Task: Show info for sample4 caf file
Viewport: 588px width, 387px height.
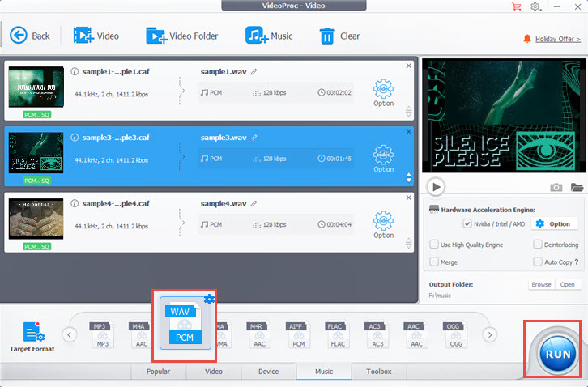Action: click(x=75, y=203)
